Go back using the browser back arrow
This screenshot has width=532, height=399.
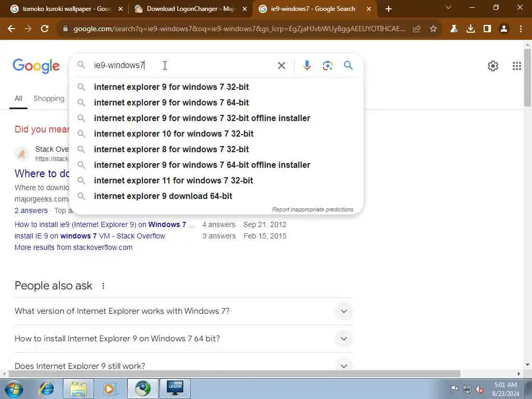[11, 29]
